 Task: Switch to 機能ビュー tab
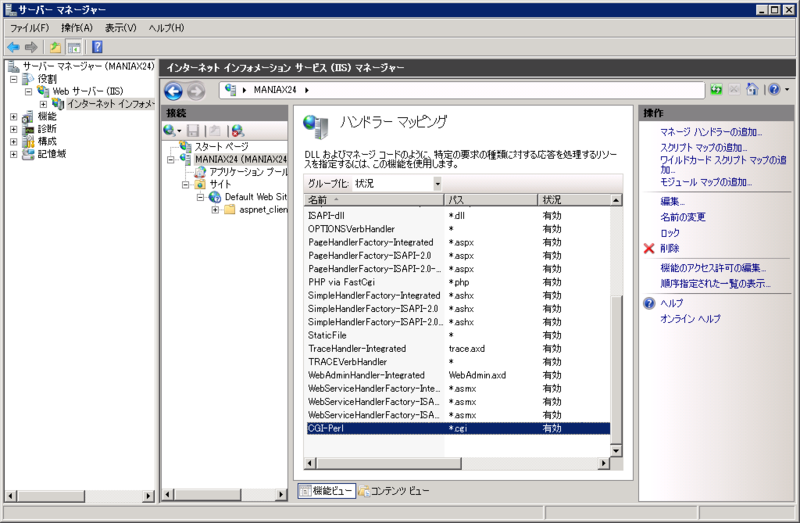point(327,491)
